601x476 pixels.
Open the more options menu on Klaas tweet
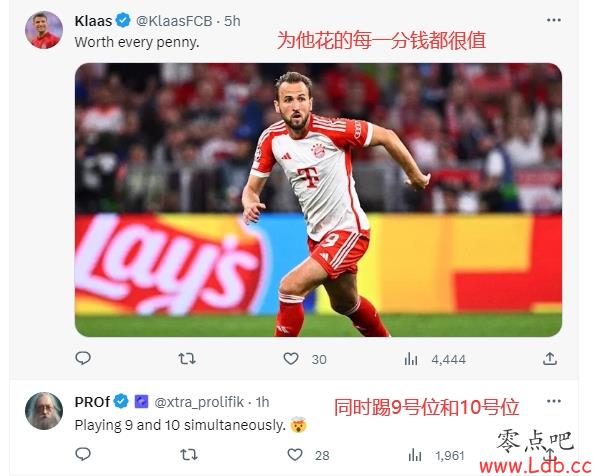coord(554,20)
